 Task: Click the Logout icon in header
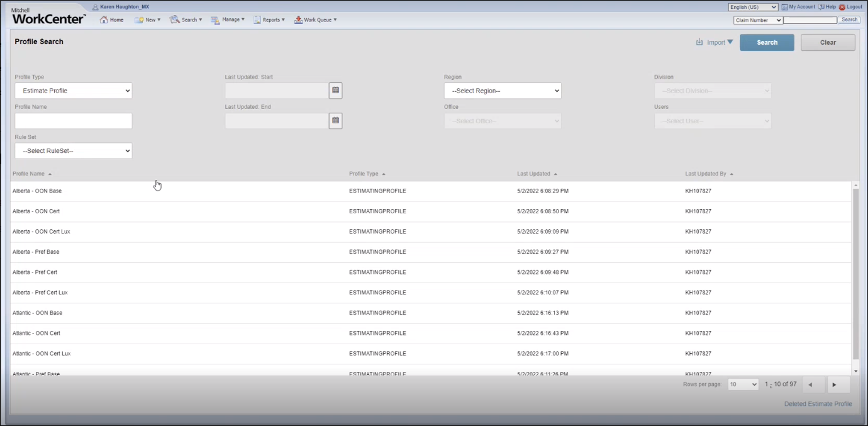click(842, 7)
